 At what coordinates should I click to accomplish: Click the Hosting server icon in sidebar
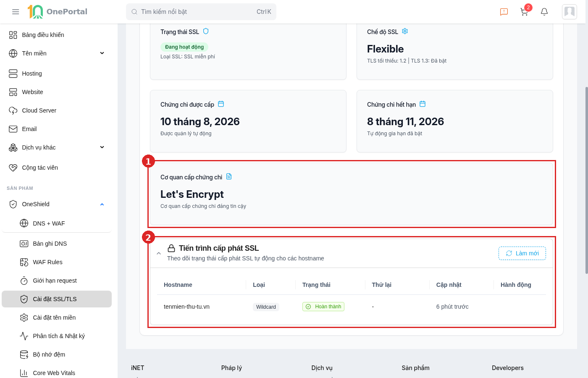pyautogui.click(x=13, y=73)
